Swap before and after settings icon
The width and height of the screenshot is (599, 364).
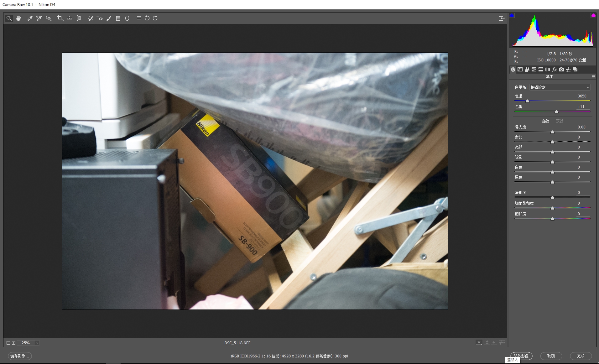487,342
